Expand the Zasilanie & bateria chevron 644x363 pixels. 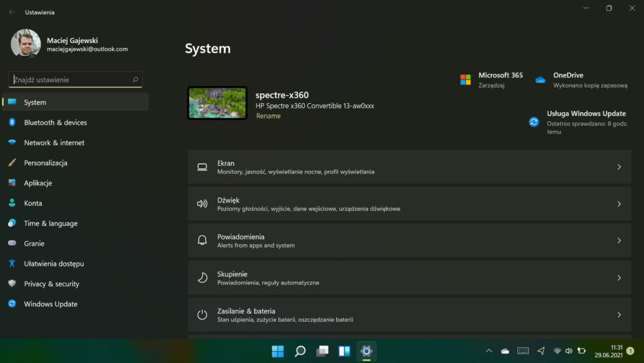tap(619, 315)
